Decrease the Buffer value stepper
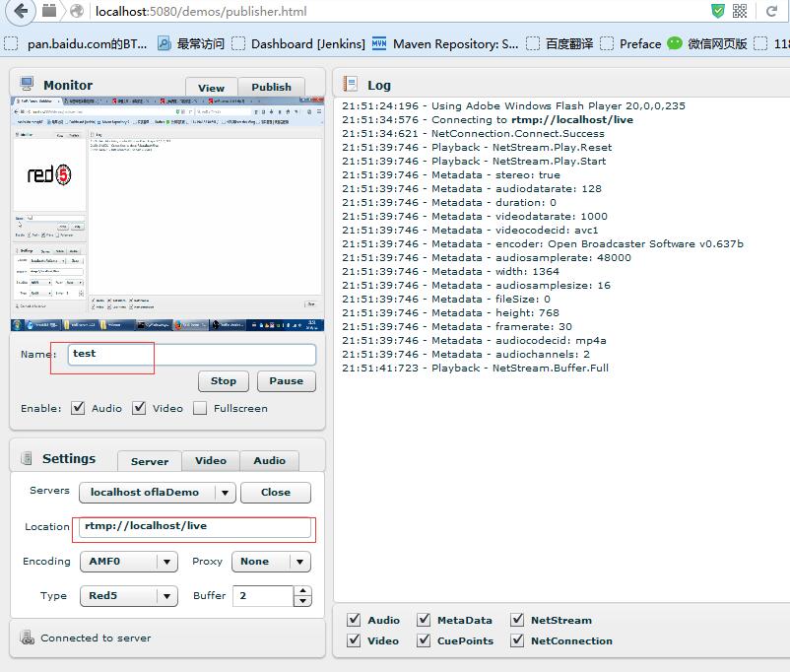Viewport: 790px width, 672px height. 302,601
